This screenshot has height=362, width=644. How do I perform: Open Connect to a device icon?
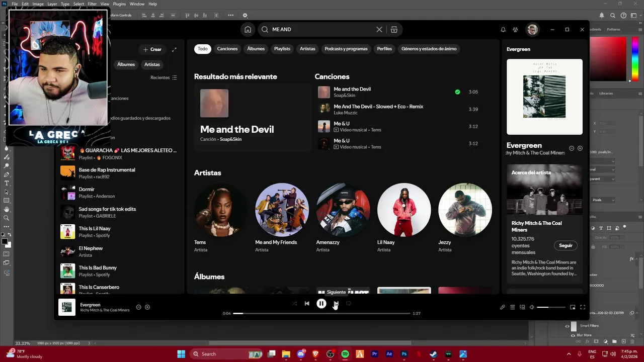coord(522,307)
